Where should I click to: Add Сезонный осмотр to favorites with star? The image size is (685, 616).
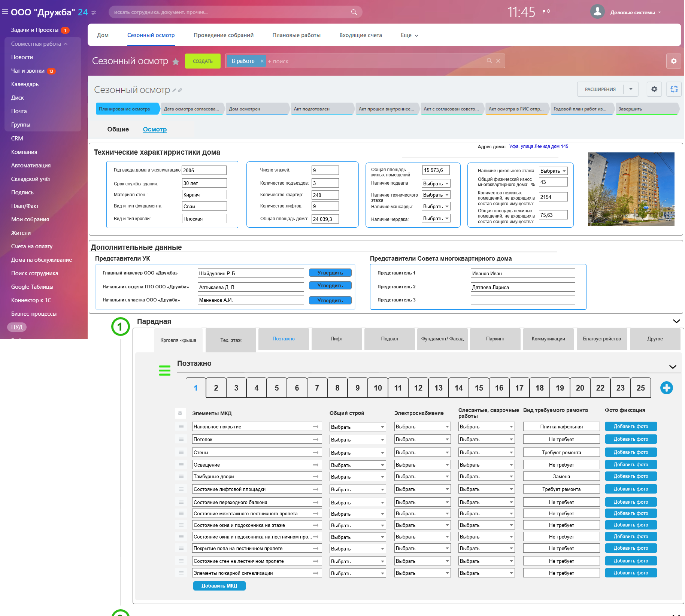coord(176,62)
